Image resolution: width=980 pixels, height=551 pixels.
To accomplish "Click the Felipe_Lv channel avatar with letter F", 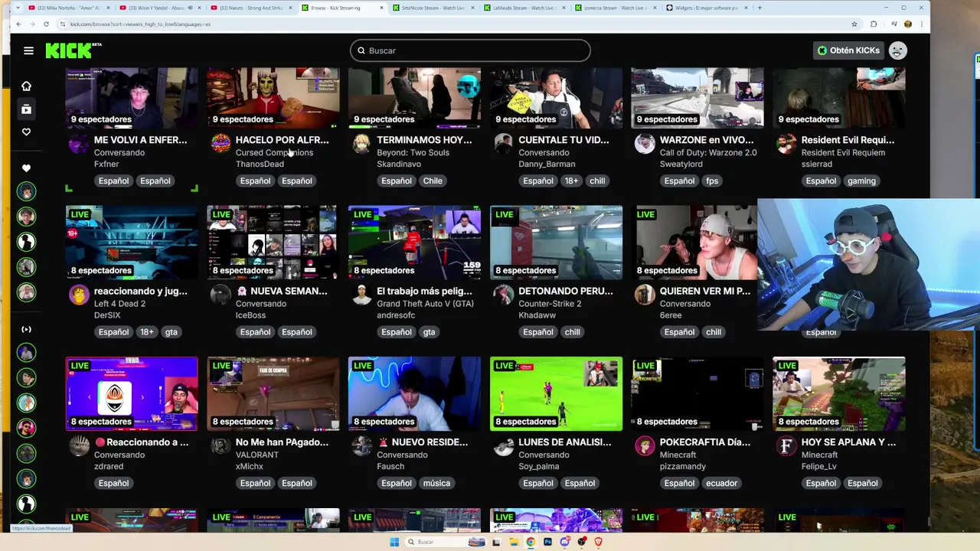I will 786,445.
